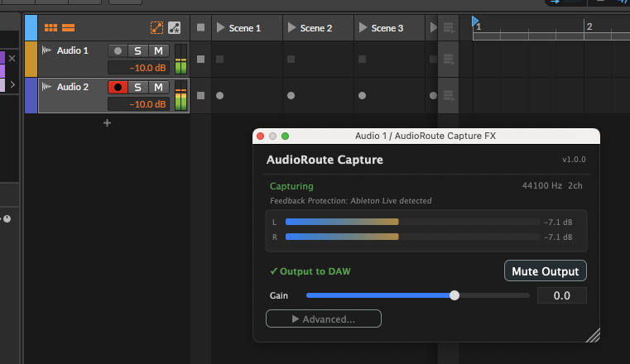
Task: Launch Scene 1
Action: [220, 27]
